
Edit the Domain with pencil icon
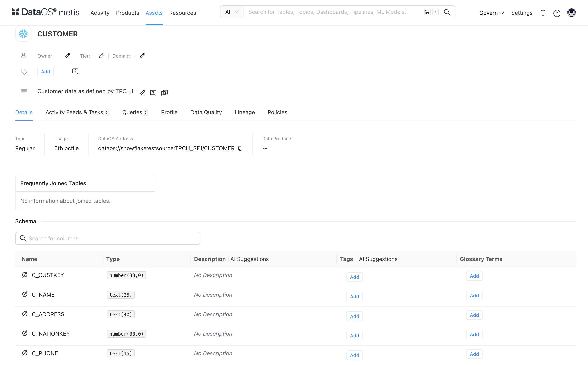[143, 56]
